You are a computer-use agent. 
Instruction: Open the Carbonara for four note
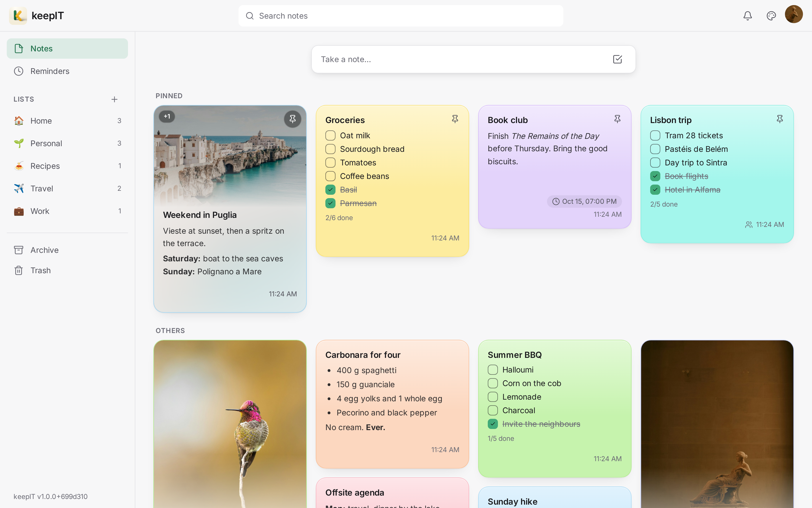[x=392, y=404]
